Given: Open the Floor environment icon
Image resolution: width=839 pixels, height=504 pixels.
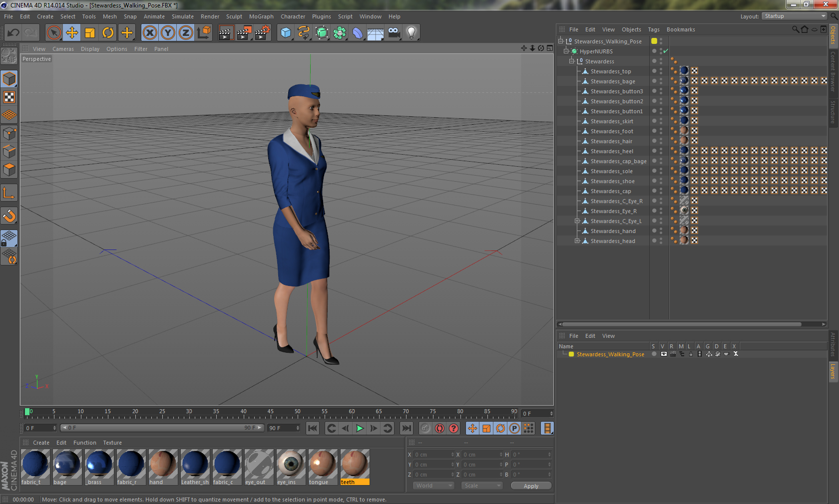Looking at the screenshot, I should point(376,33).
